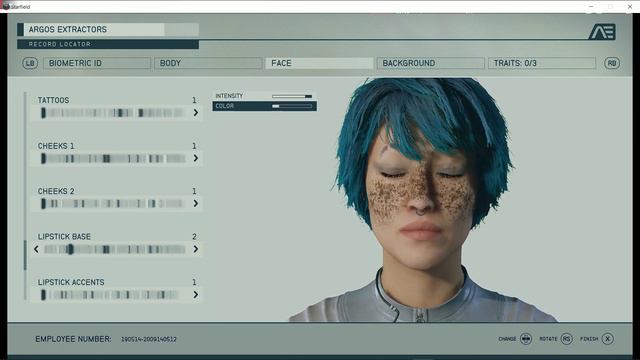Click the TATTOOS heading
This screenshot has height=360, width=640.
pyautogui.click(x=53, y=100)
